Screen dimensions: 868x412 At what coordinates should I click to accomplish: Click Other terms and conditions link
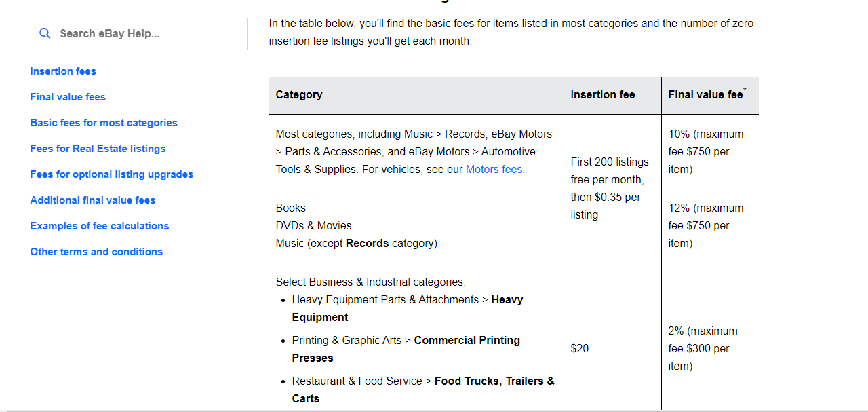pos(96,252)
